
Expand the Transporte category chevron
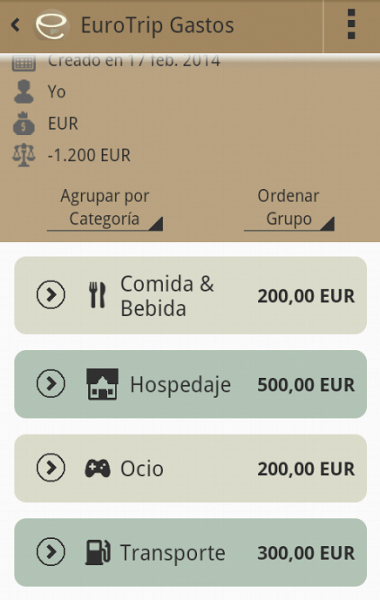coord(51,552)
